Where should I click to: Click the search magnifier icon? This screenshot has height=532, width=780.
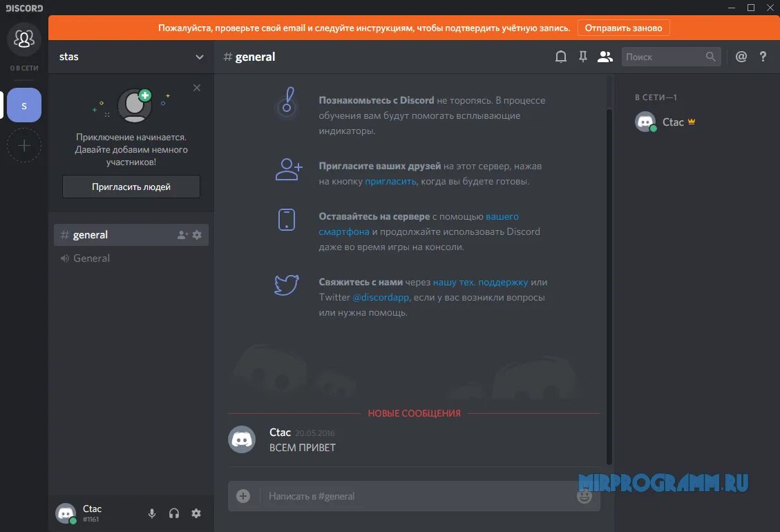(711, 57)
